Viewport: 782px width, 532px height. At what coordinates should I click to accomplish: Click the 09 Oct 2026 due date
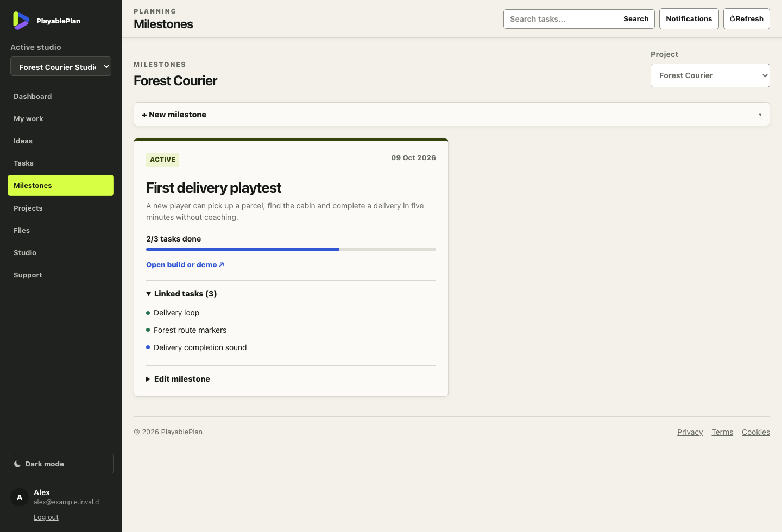[413, 158]
